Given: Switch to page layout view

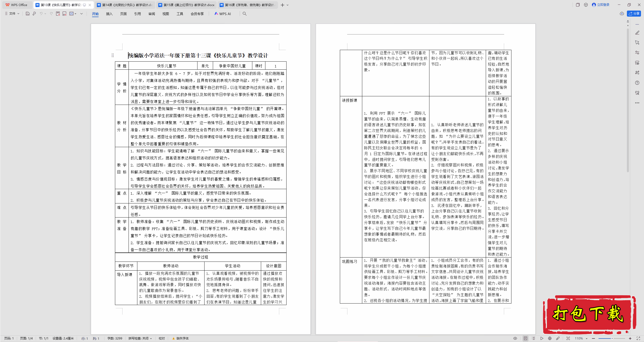Looking at the screenshot, I should (526, 338).
